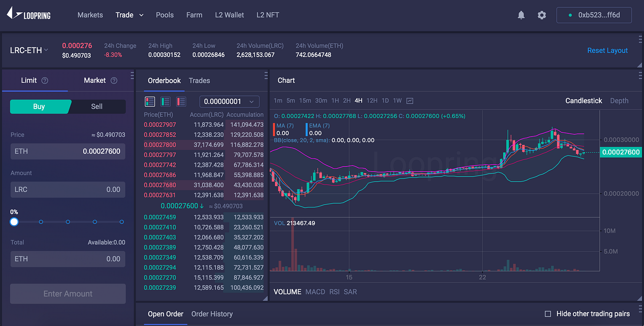Switch to the Trades tab

click(199, 80)
